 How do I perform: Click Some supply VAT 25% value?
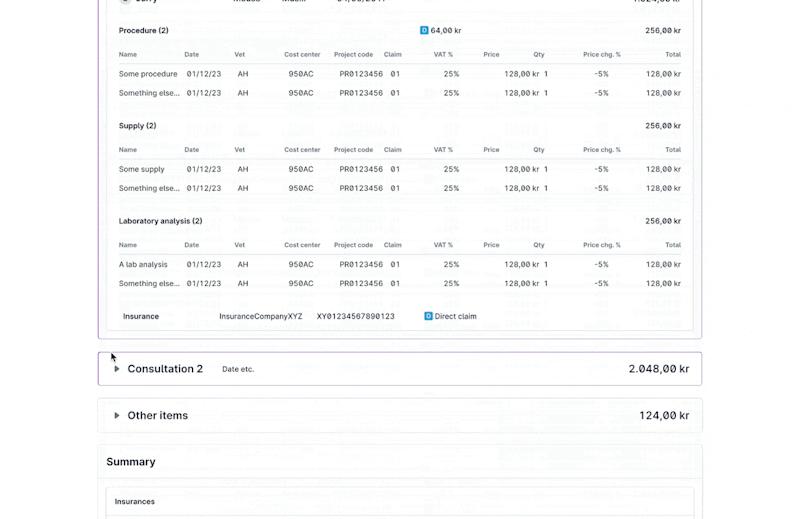pyautogui.click(x=452, y=169)
